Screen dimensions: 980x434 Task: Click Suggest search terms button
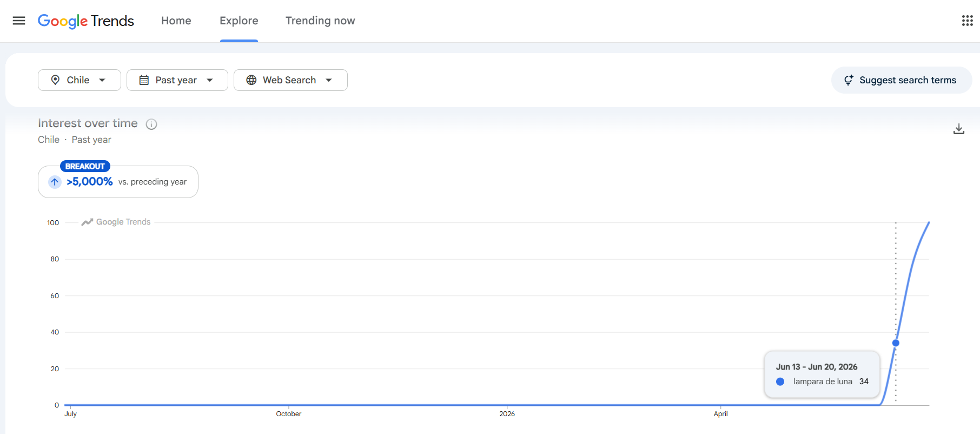coord(902,80)
